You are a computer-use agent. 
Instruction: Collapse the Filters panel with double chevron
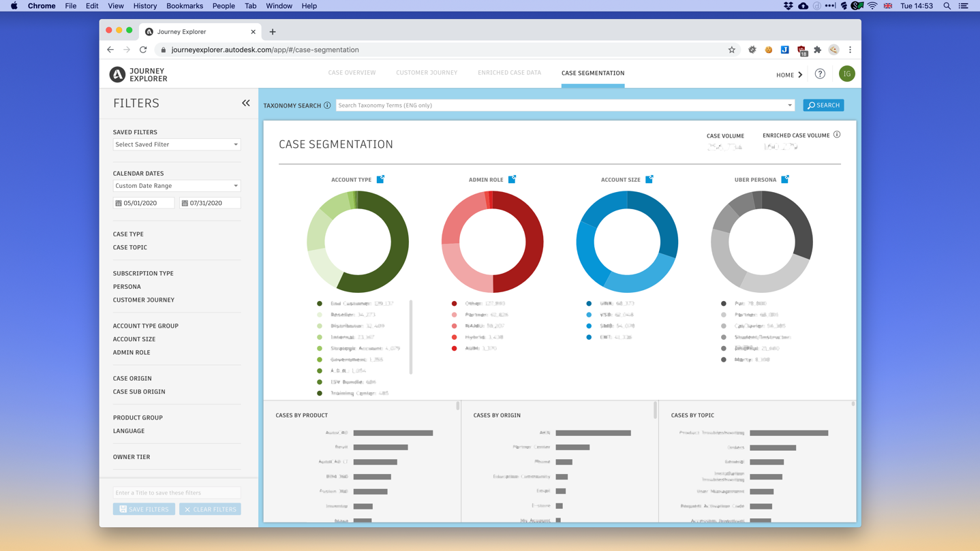pos(246,103)
